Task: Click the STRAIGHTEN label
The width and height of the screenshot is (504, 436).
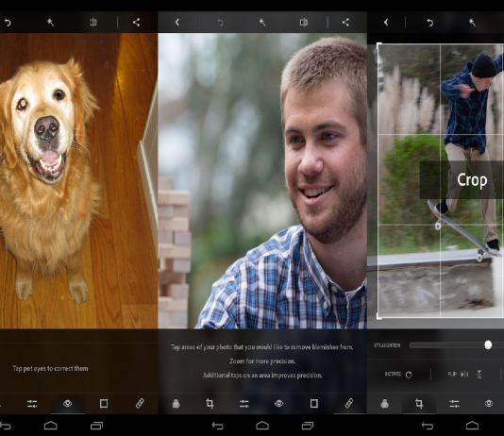Action: point(387,345)
